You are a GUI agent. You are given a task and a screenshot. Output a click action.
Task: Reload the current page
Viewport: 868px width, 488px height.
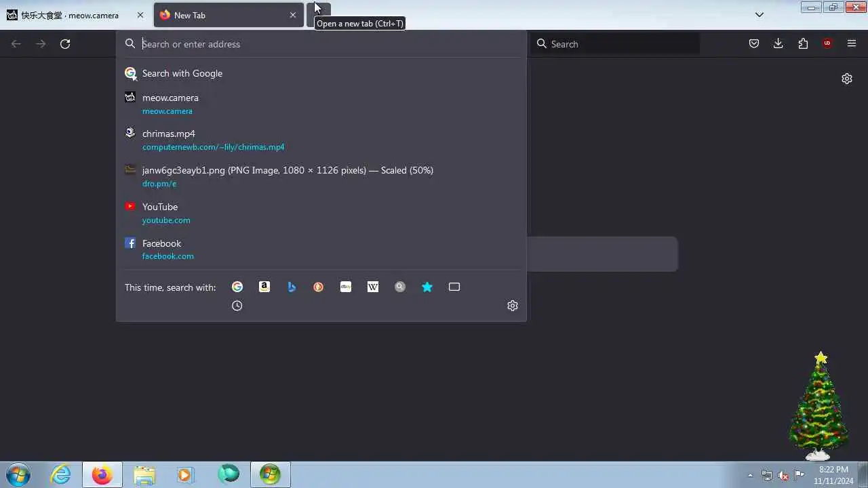point(65,44)
